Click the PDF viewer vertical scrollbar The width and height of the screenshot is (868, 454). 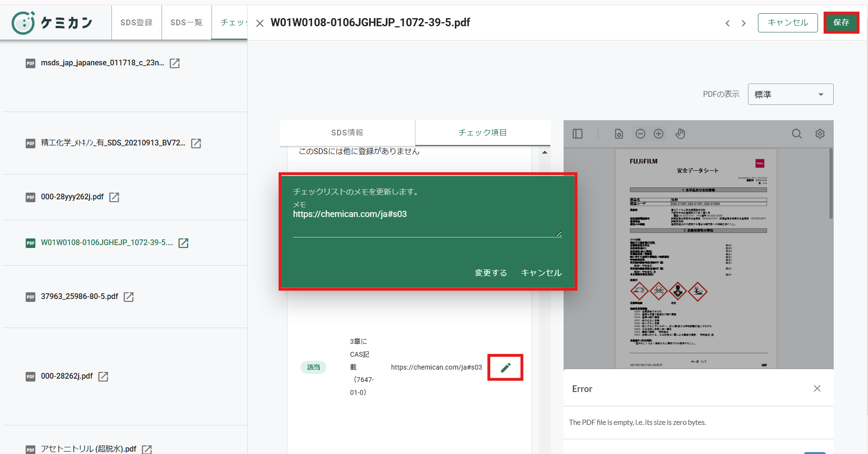(831, 184)
